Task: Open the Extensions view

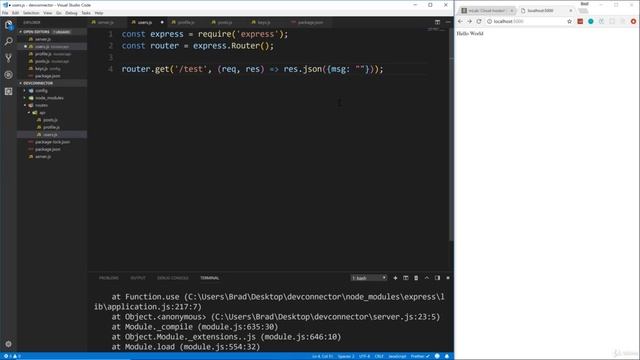Action: [x=9, y=91]
